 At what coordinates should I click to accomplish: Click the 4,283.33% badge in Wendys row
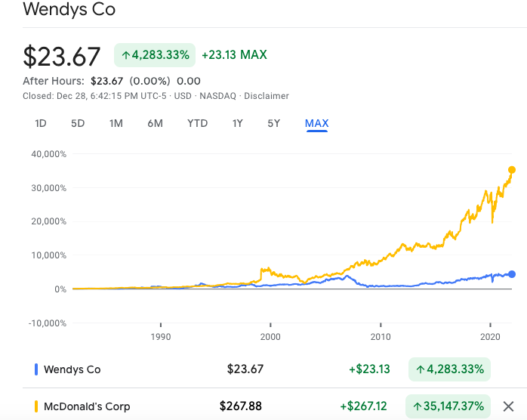point(449,369)
